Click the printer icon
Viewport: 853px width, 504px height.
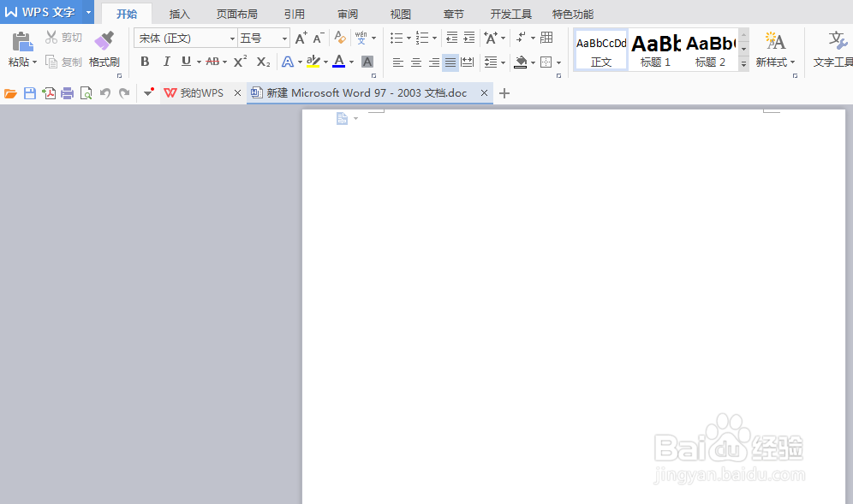tap(68, 93)
